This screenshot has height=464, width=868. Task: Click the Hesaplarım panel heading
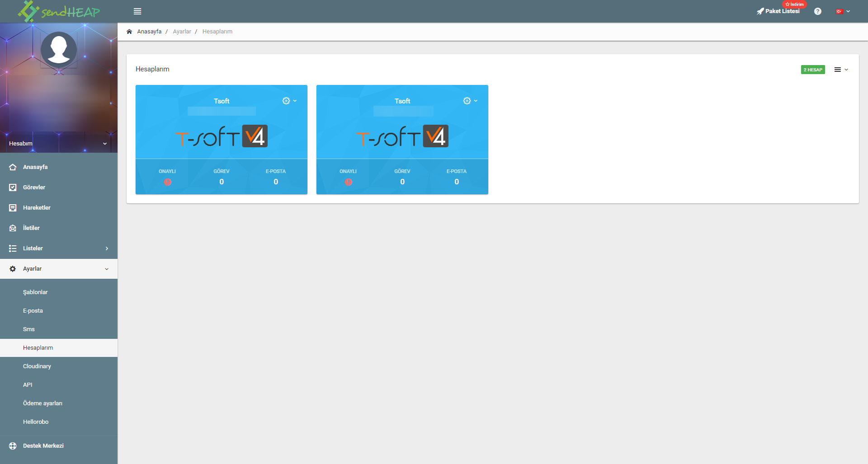152,69
